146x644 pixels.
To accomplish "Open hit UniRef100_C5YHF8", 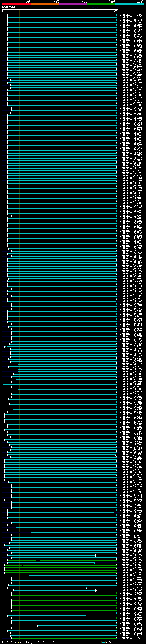I will [131, 27].
